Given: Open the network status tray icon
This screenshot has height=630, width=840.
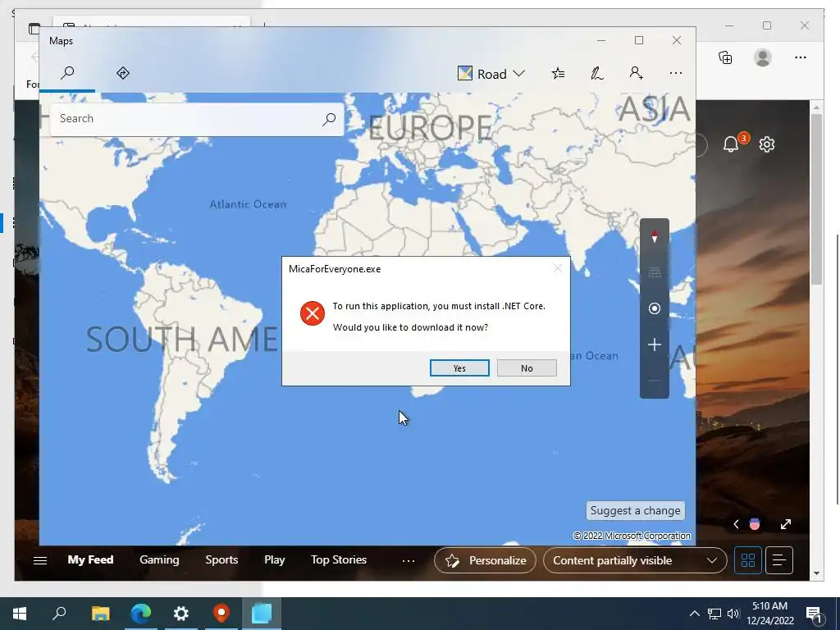Looking at the screenshot, I should point(714,614).
